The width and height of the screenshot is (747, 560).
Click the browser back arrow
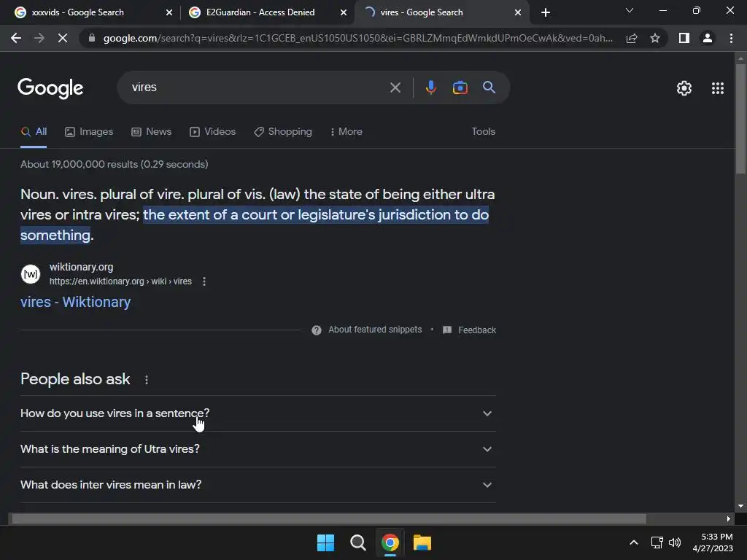click(16, 38)
